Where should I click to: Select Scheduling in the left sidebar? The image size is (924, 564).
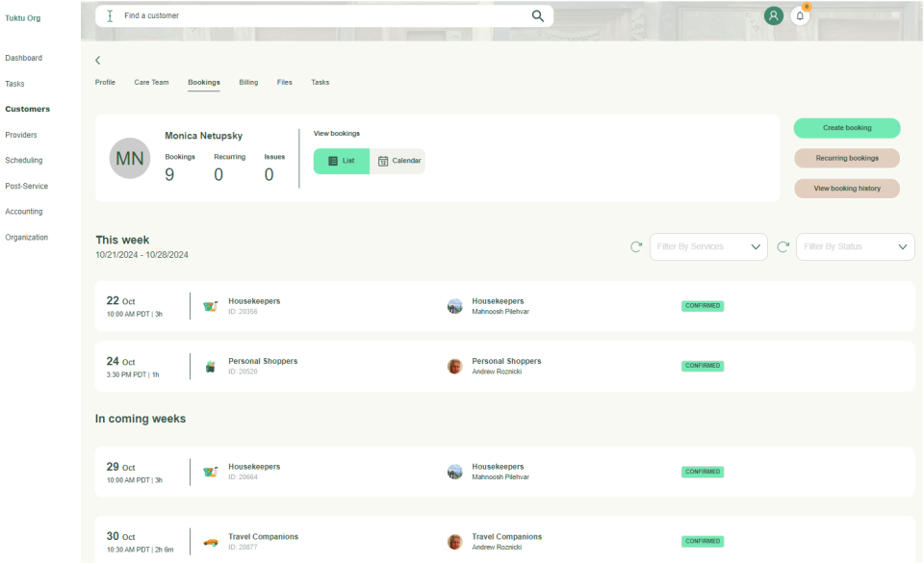coord(24,161)
